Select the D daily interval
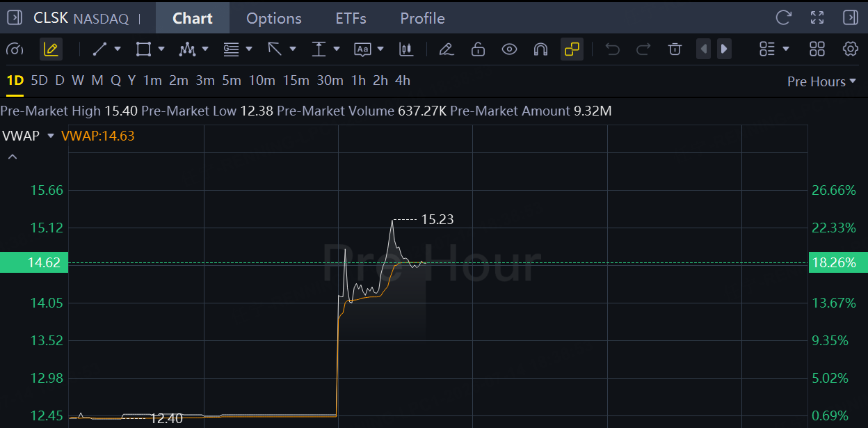 tap(60, 81)
